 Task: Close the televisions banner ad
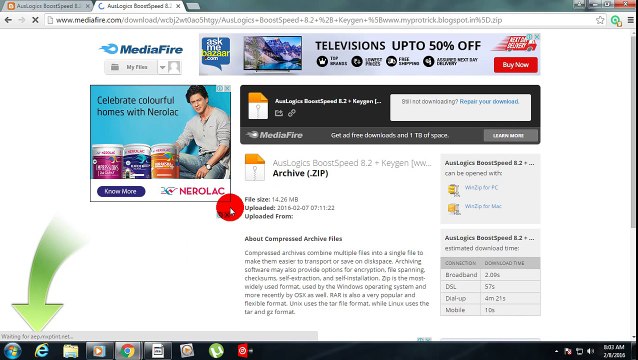[537, 37]
